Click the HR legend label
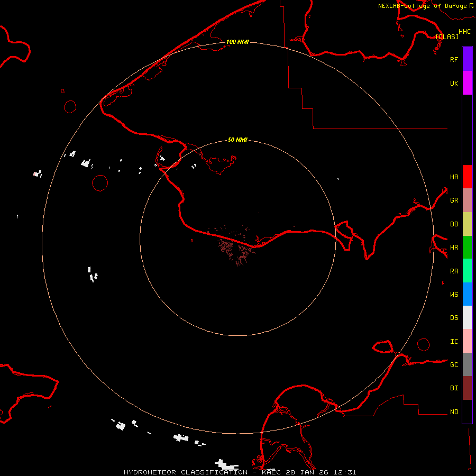 454,247
